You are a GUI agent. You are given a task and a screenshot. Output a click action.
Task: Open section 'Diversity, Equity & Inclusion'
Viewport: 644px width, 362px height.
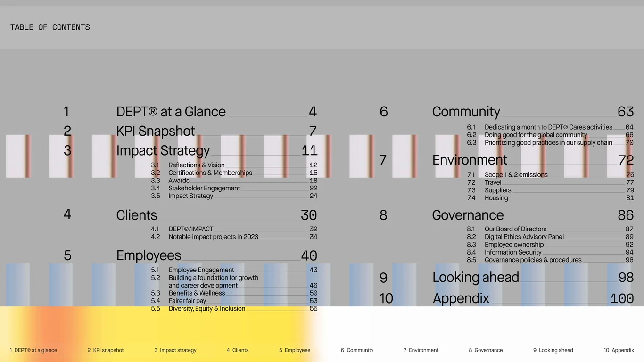tap(207, 309)
